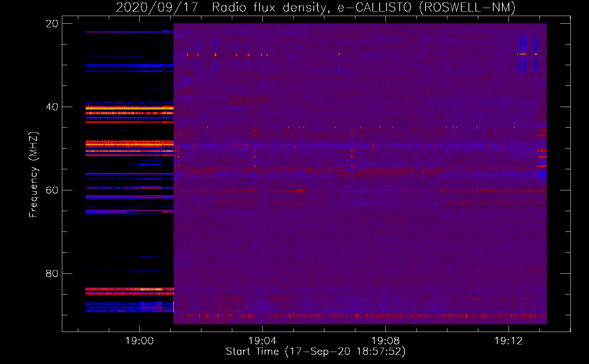Screen dimensions: 589x364
Task: Click the plot title '2020/09/17 Radio flux density, e-CALLISTO (ROSWELL-NM)'
Action: 316,7
